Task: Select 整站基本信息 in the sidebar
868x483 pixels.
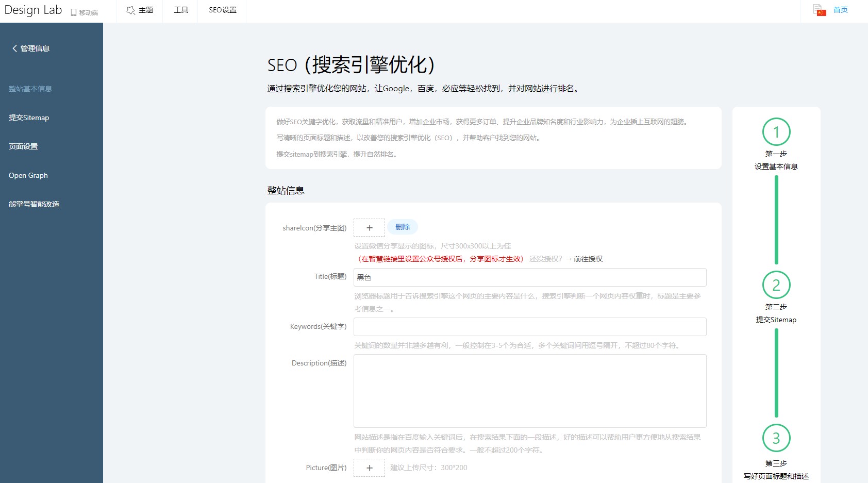Action: (x=30, y=89)
